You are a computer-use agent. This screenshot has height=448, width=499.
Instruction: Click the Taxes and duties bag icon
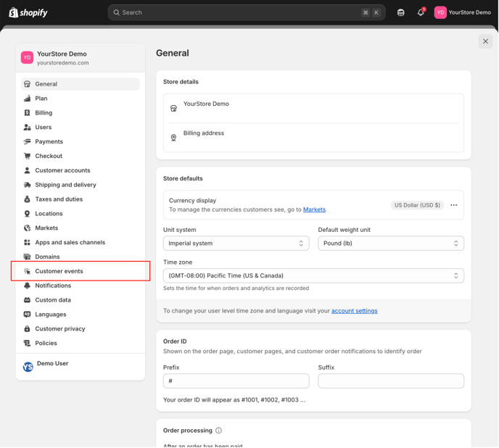point(28,199)
